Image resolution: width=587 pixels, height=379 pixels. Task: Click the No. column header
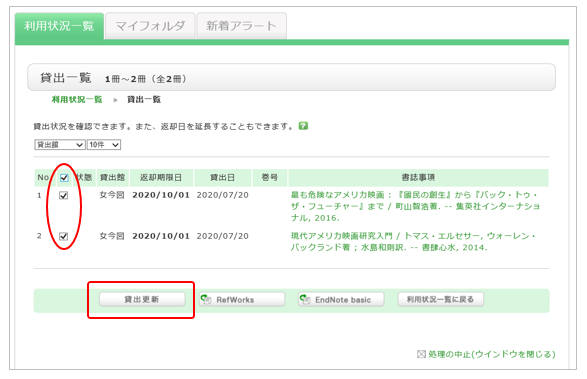[43, 178]
